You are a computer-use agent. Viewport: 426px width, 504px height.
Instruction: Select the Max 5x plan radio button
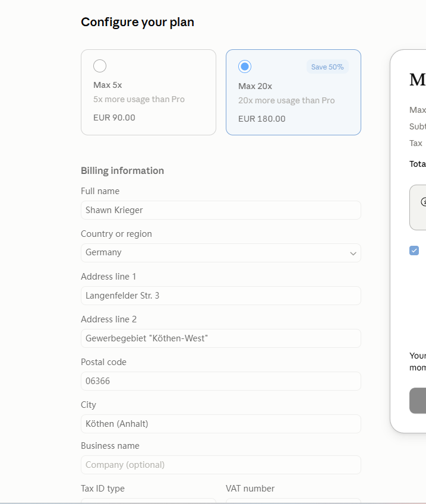pyautogui.click(x=100, y=66)
